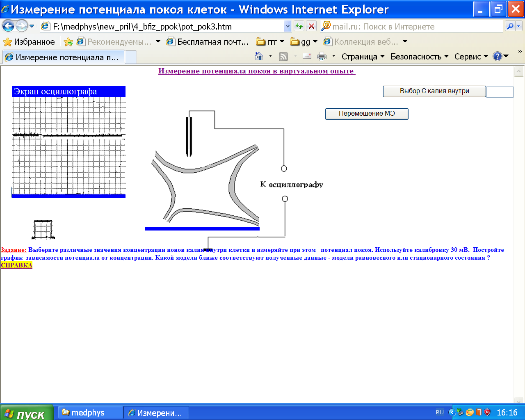Open the Бесплатная почт... favorites link

pyautogui.click(x=208, y=42)
